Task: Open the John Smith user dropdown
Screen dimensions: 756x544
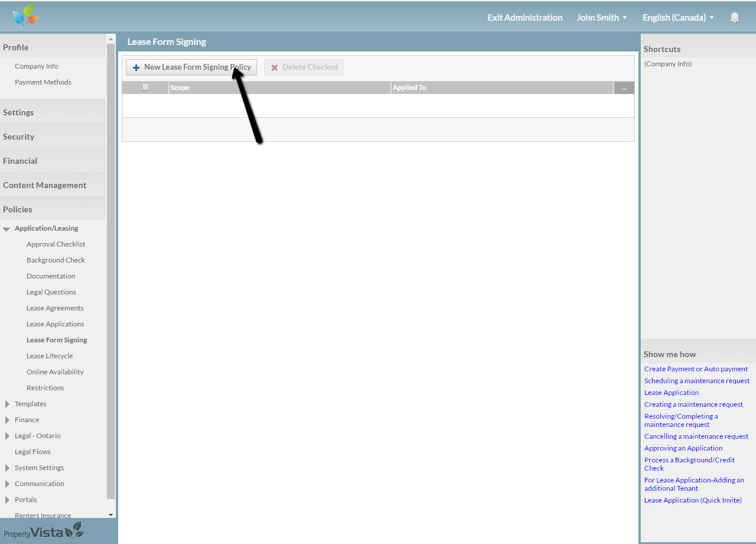Action: pyautogui.click(x=602, y=18)
